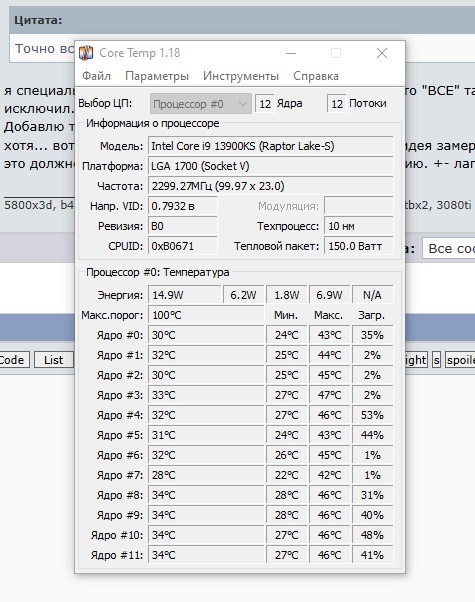Click the N/A power field
Viewport: 475px width, 602px height.
coord(372,295)
